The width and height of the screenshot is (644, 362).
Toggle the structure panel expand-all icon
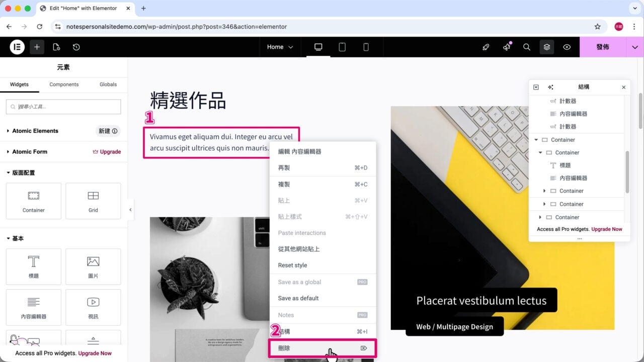pos(536,87)
